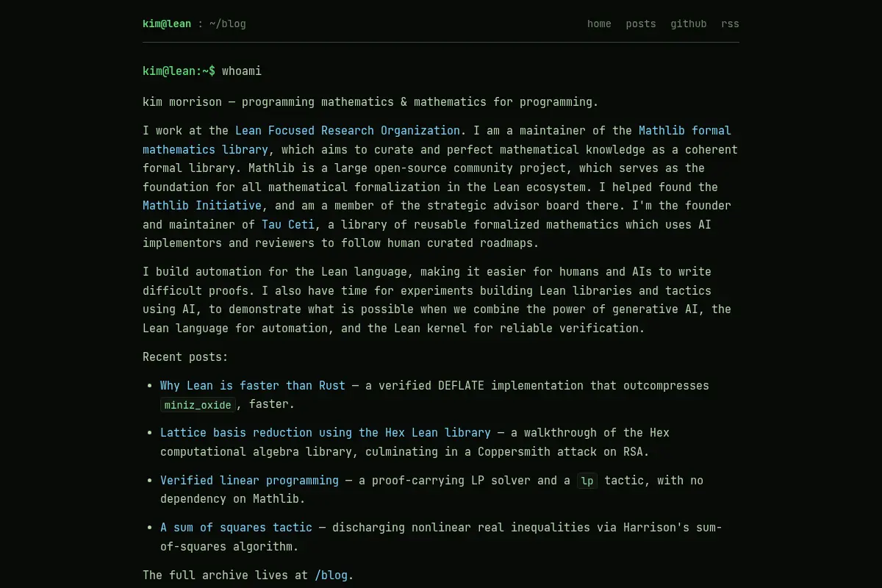Image resolution: width=882 pixels, height=588 pixels.
Task: Visit the Mathlib Initiative link
Action: click(202, 206)
